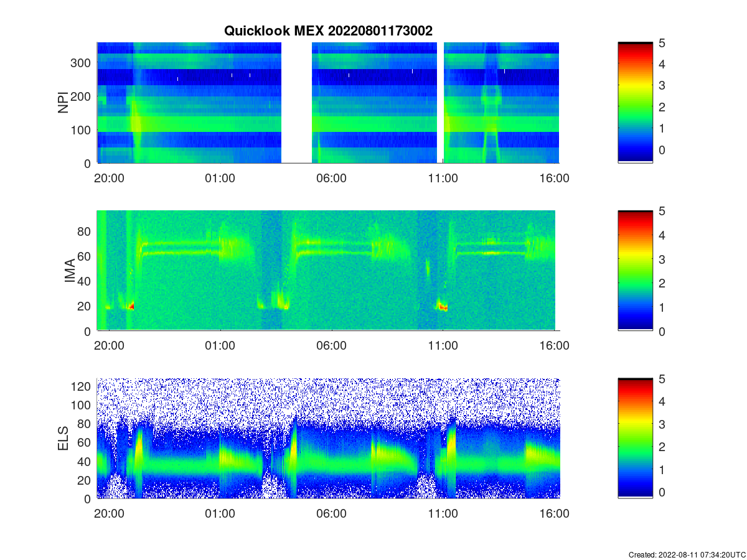Select the Created 2022-08-11 07:34:20UTC timestamp
The width and height of the screenshot is (747, 560).
click(687, 554)
